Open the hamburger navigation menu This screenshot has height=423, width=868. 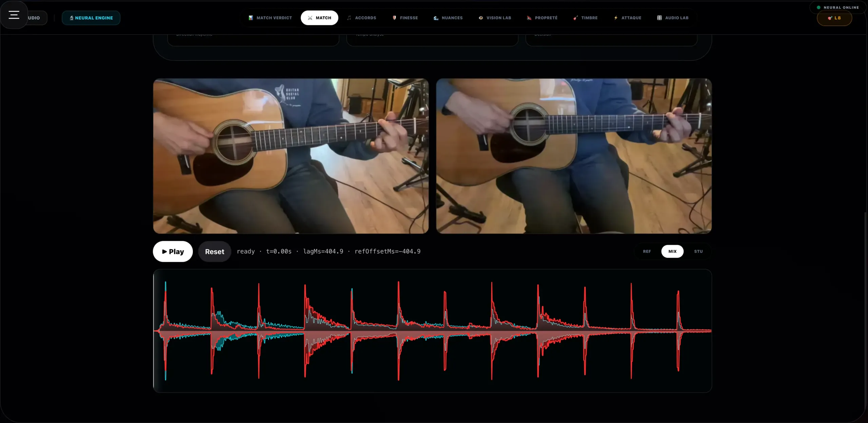pyautogui.click(x=14, y=15)
